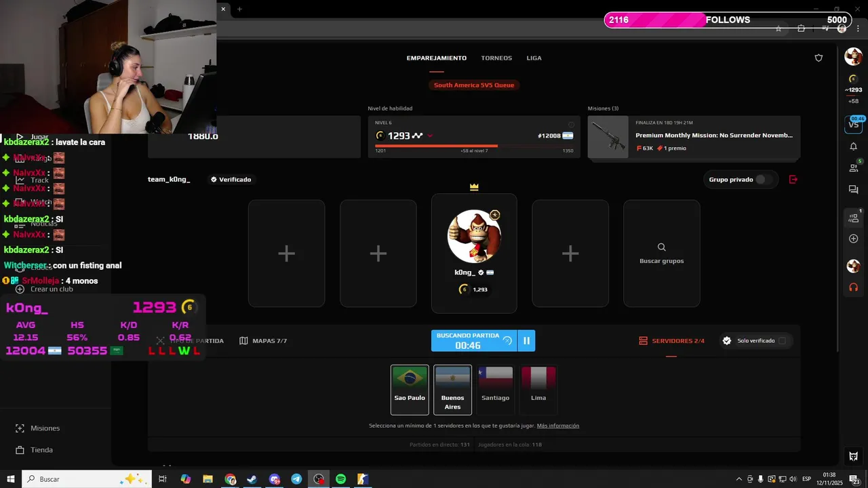Open the party voice icon with badge 1
This screenshot has width=868, height=488.
854,218
